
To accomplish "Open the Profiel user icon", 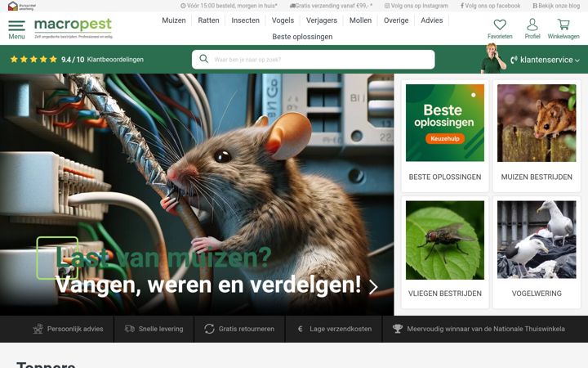I will [532, 25].
